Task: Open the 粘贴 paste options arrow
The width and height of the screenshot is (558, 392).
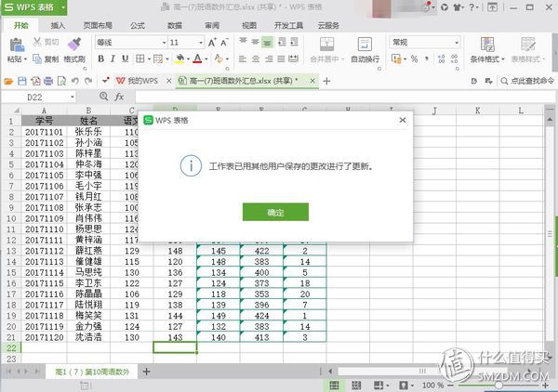Action: [26, 59]
